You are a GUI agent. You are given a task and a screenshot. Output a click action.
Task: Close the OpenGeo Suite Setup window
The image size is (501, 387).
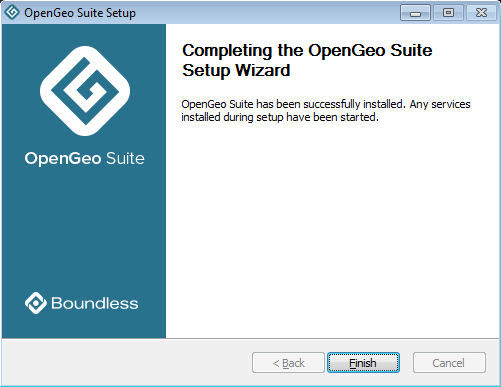[x=481, y=13]
